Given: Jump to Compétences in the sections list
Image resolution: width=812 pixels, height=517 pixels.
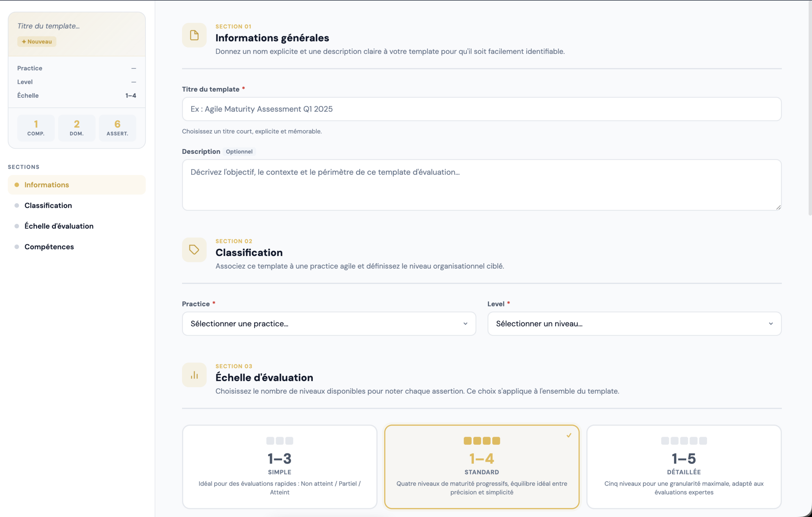Looking at the screenshot, I should (x=49, y=246).
